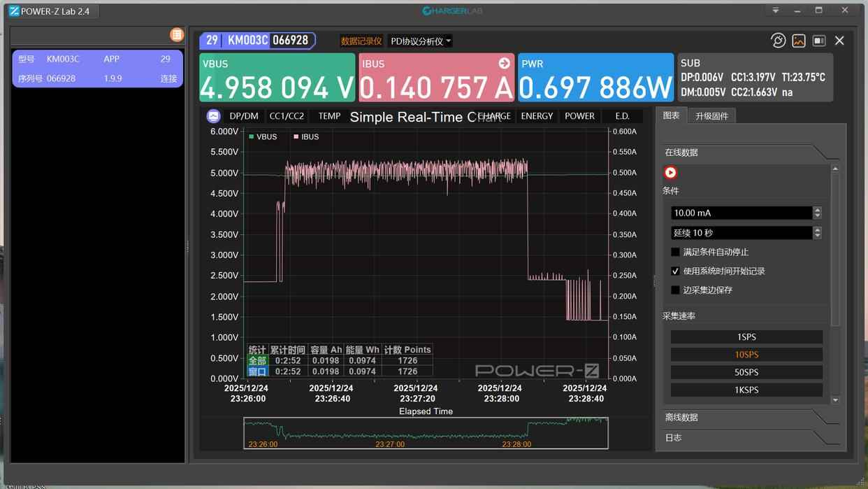This screenshot has height=489, width=868.
Task: Click the 延续 10 秒 input field
Action: [x=742, y=233]
